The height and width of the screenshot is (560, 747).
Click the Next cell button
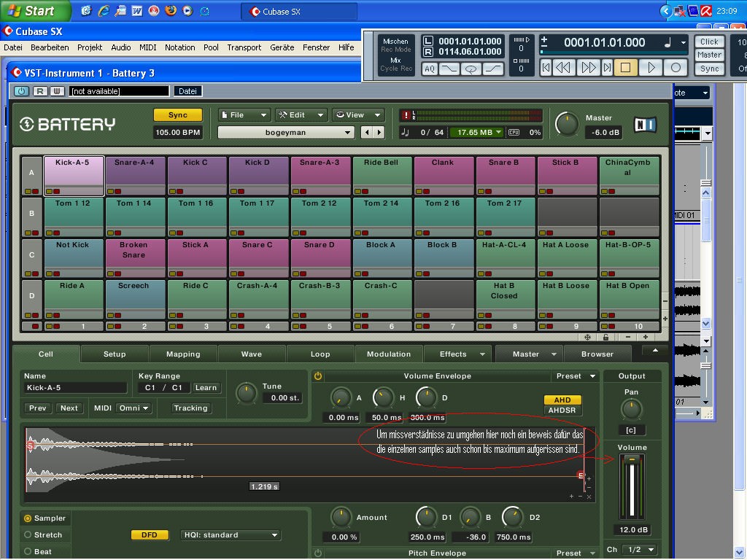tap(69, 408)
